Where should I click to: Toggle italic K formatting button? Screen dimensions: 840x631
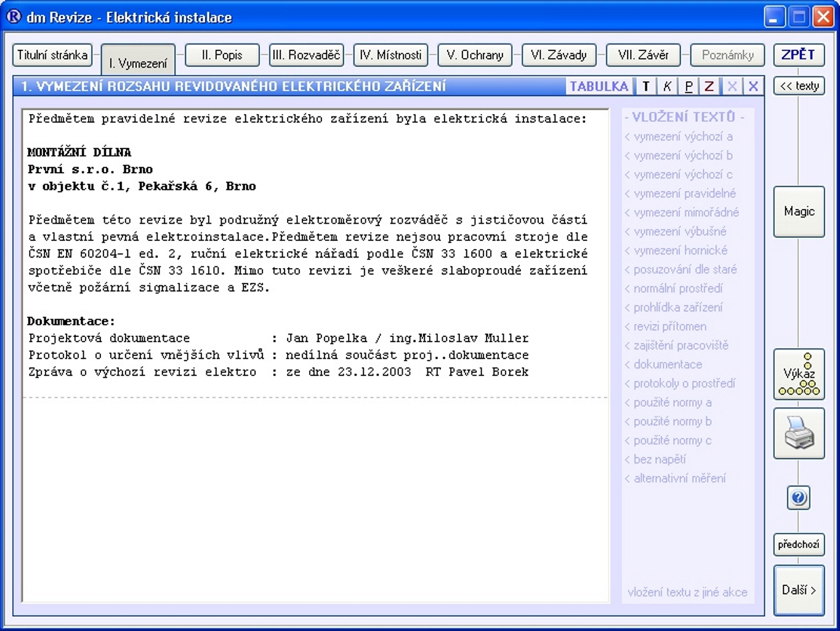[667, 86]
